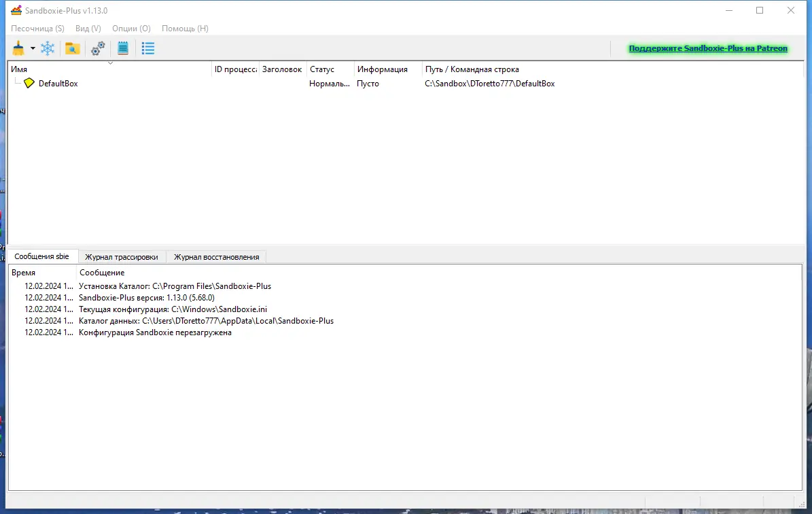
Task: Click the broom cleanup icon in toolbar
Action: (x=18, y=49)
